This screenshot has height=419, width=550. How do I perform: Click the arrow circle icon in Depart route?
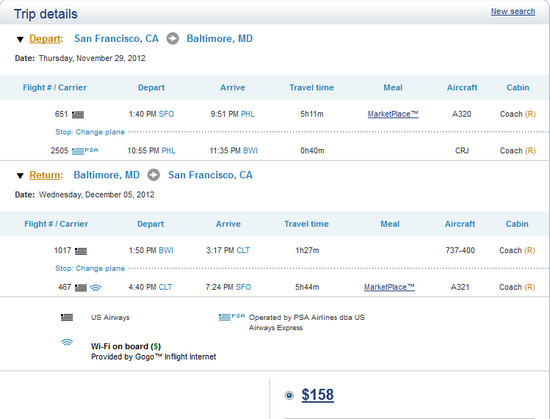172,38
